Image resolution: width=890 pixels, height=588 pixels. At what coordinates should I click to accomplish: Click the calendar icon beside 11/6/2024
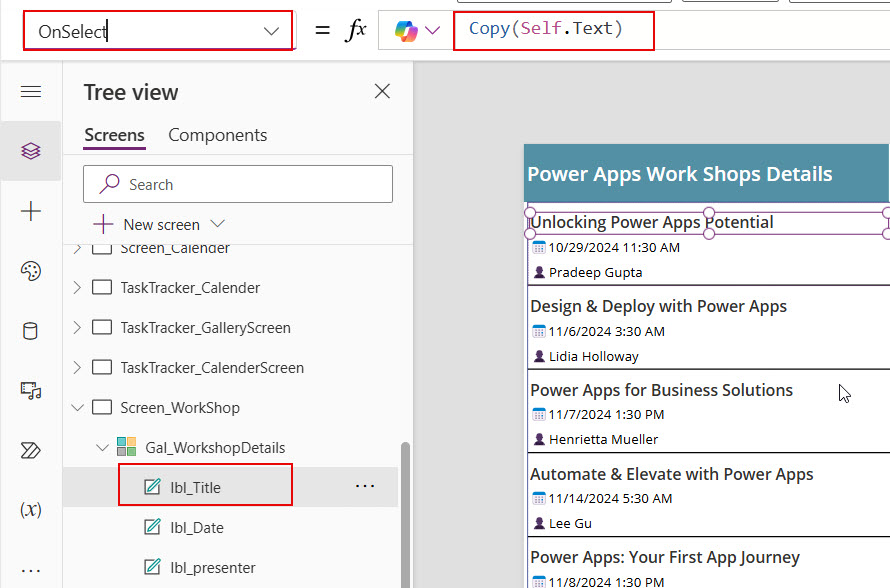(539, 331)
